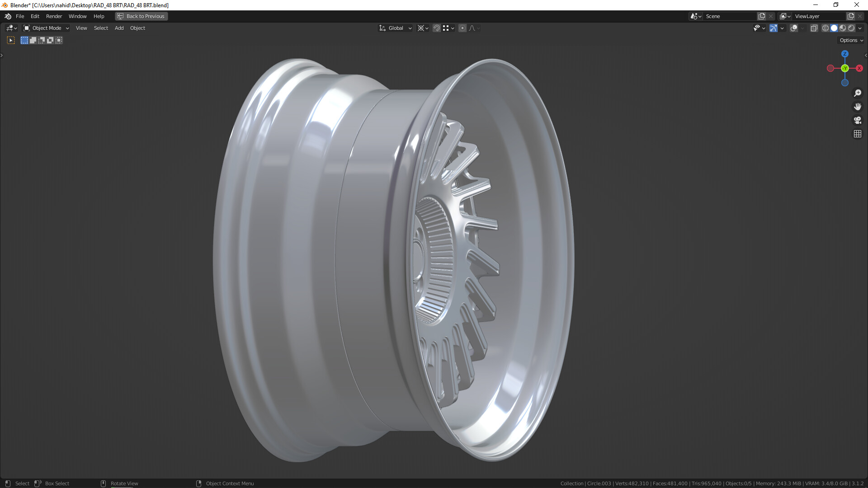Toggle Show Overlays in viewport header
Viewport: 868px width, 488px height.
pyautogui.click(x=793, y=28)
